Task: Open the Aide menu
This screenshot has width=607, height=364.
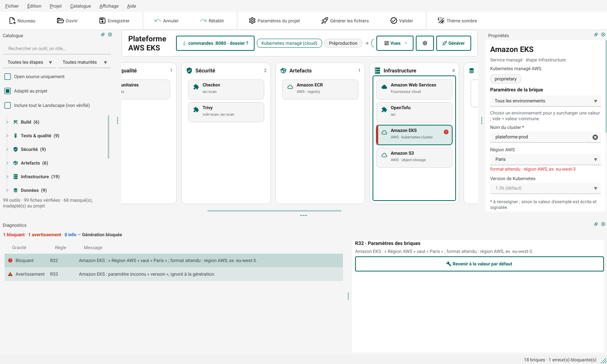Action: coord(132,6)
